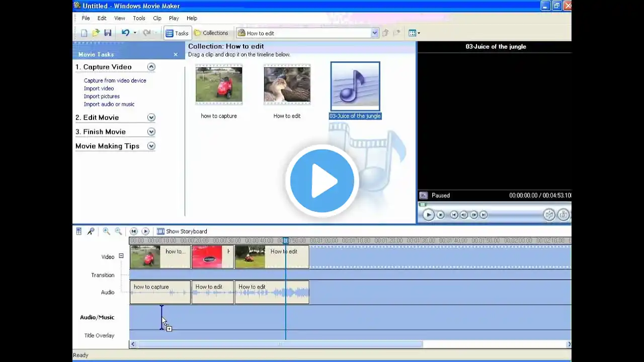The height and width of the screenshot is (362, 644).
Task: Play the preview monitor video
Action: pyautogui.click(x=428, y=215)
